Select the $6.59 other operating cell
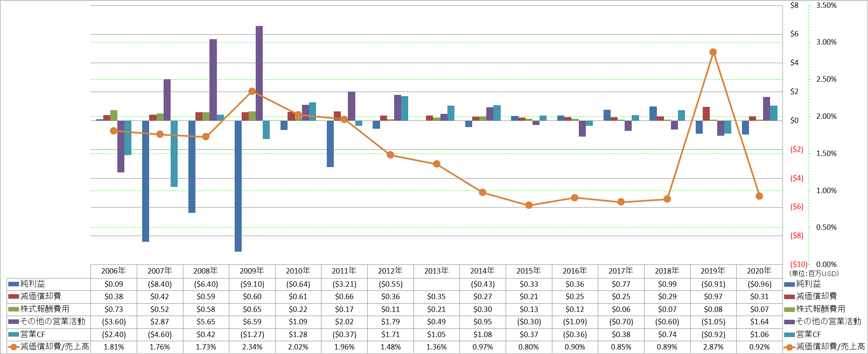868x354 pixels. pyautogui.click(x=252, y=322)
